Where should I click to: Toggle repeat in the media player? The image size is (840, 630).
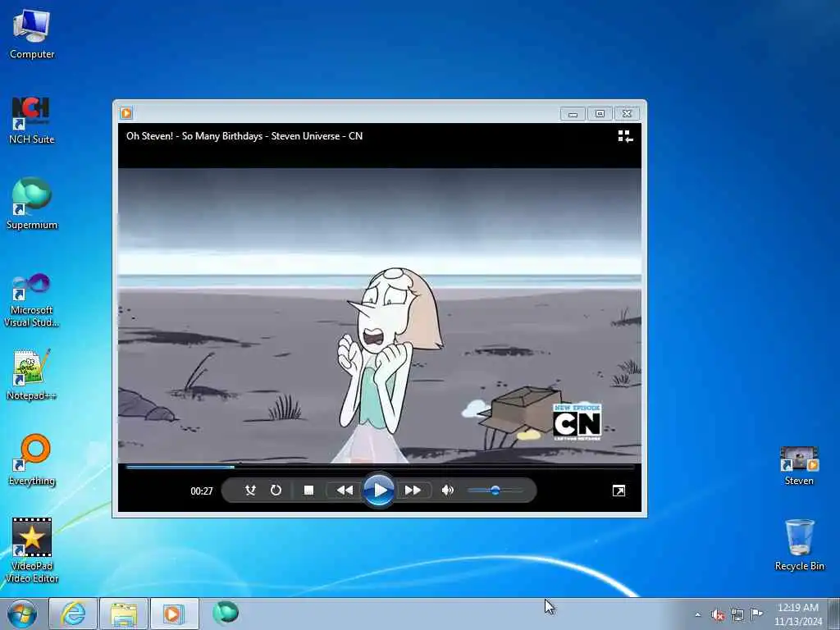(x=276, y=491)
